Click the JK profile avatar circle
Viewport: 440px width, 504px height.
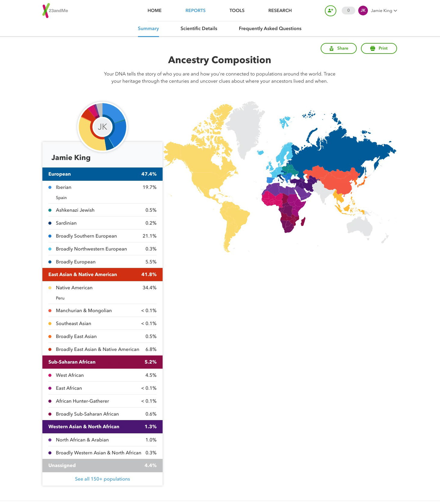click(x=363, y=11)
